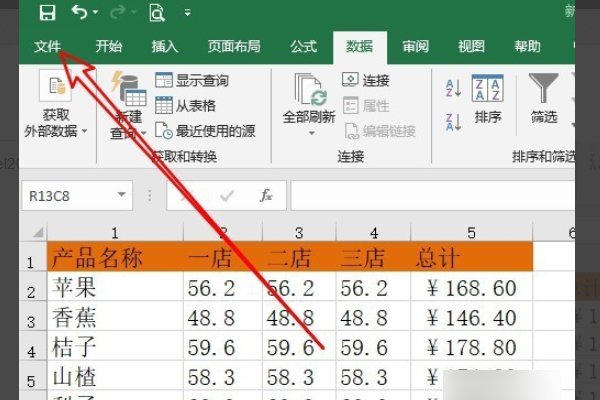The width and height of the screenshot is (600, 400).
Task: Open the Undo history dropdown arrow
Action: [x=95, y=12]
